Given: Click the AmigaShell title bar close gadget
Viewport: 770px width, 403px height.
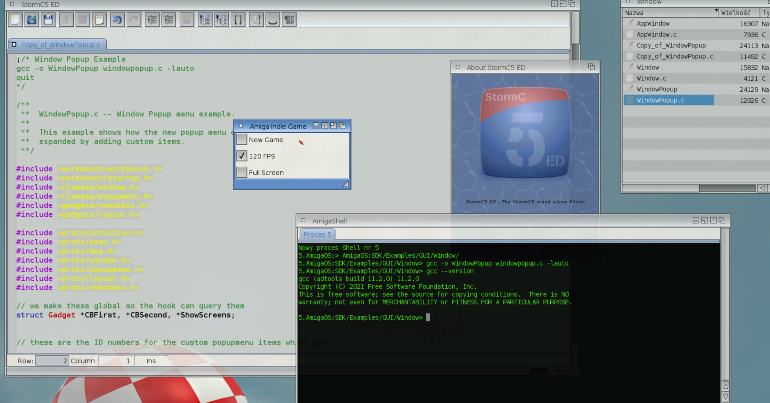Looking at the screenshot, I should (x=303, y=221).
